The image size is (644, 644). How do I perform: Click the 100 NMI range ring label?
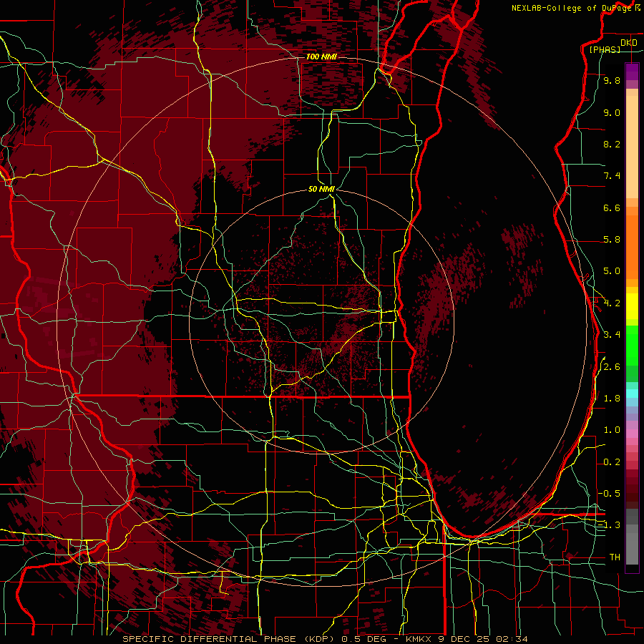[x=321, y=57]
